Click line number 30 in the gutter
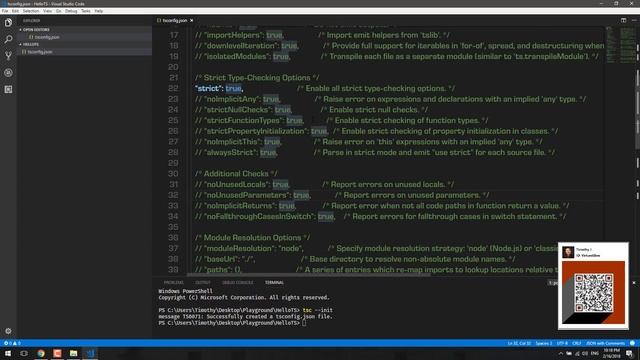Screen dimensions: 640x360 click(173, 173)
